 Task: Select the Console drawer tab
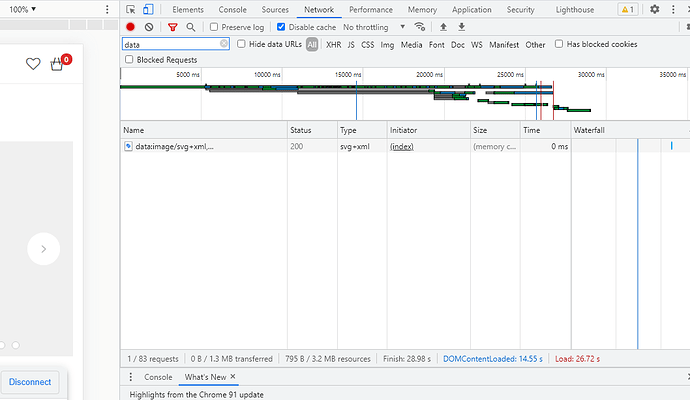pos(158,377)
